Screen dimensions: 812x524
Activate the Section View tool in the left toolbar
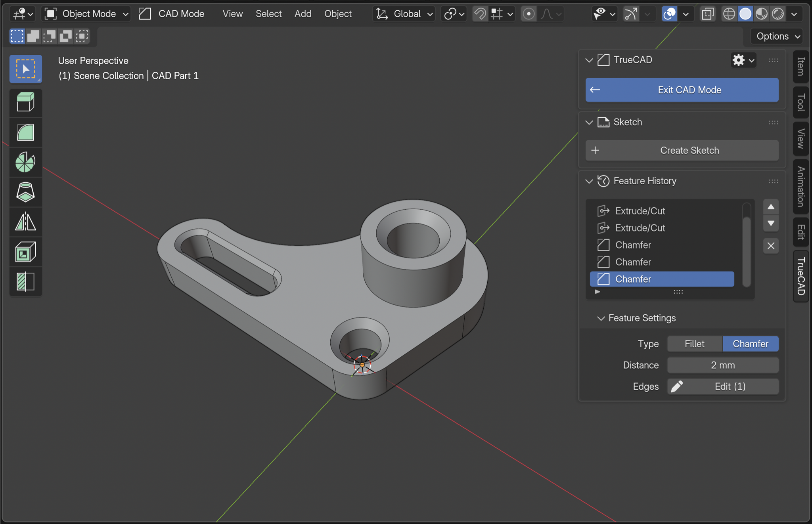click(x=26, y=281)
